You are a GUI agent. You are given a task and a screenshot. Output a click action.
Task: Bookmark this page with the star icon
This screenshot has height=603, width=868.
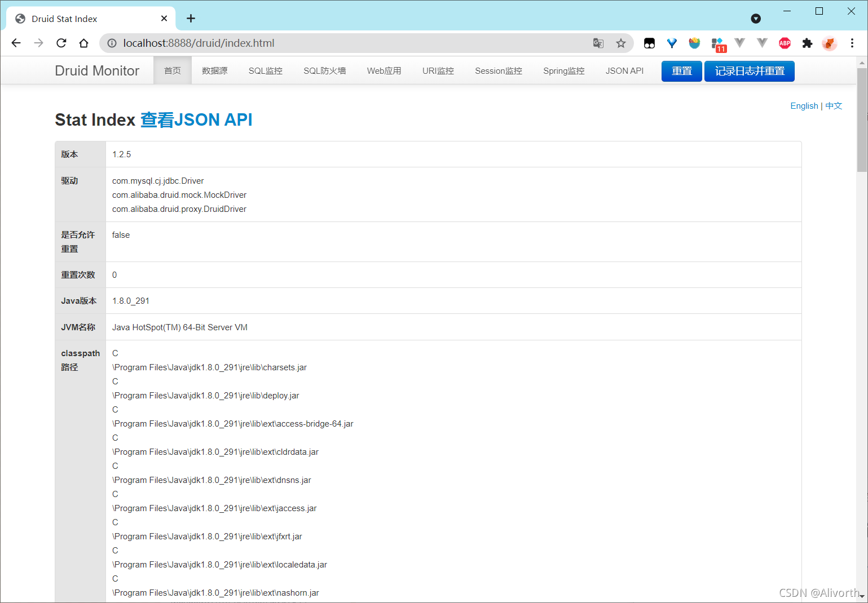point(621,43)
